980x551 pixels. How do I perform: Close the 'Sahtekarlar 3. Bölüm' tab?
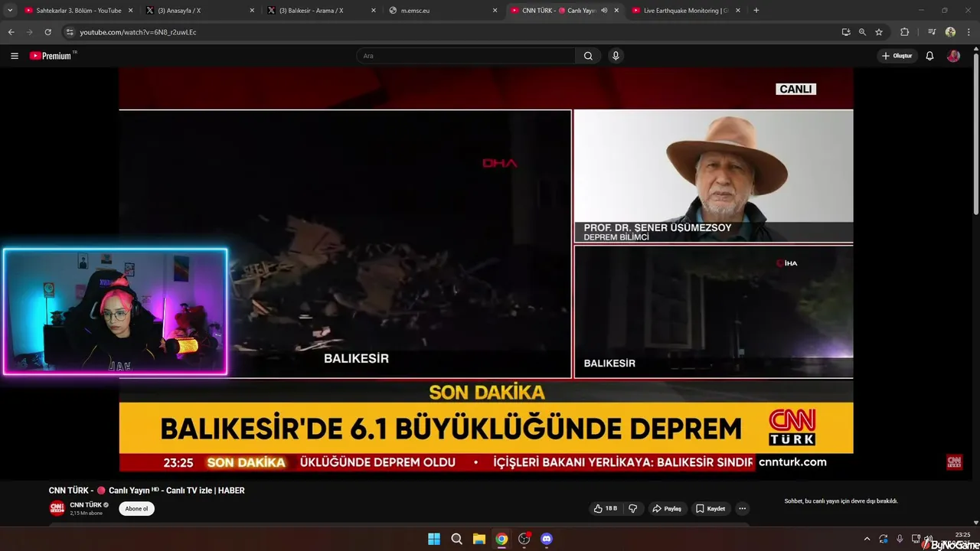130,11
